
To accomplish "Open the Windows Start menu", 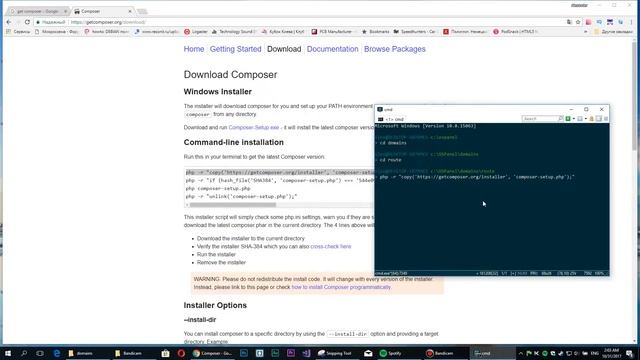I will pyautogui.click(x=8, y=353).
